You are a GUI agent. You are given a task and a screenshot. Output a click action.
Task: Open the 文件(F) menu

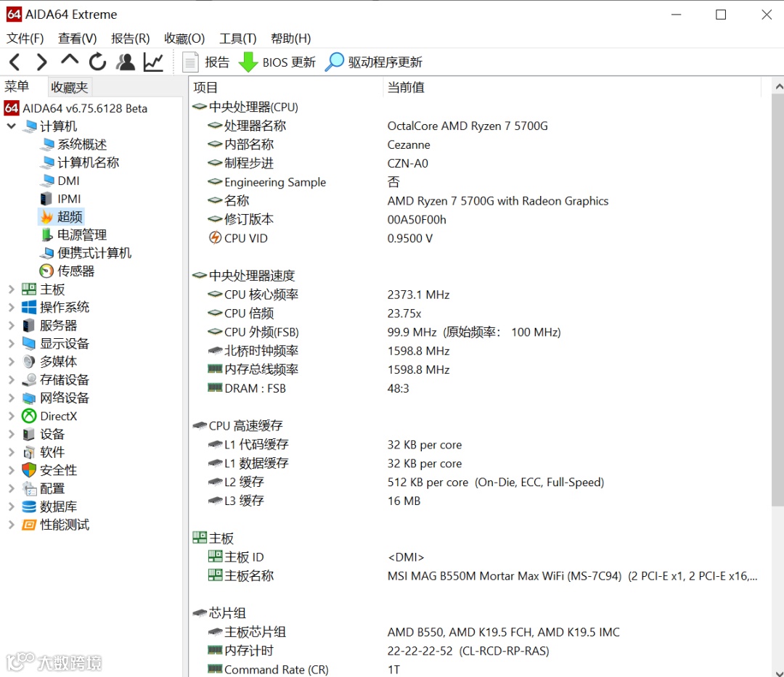(25, 38)
